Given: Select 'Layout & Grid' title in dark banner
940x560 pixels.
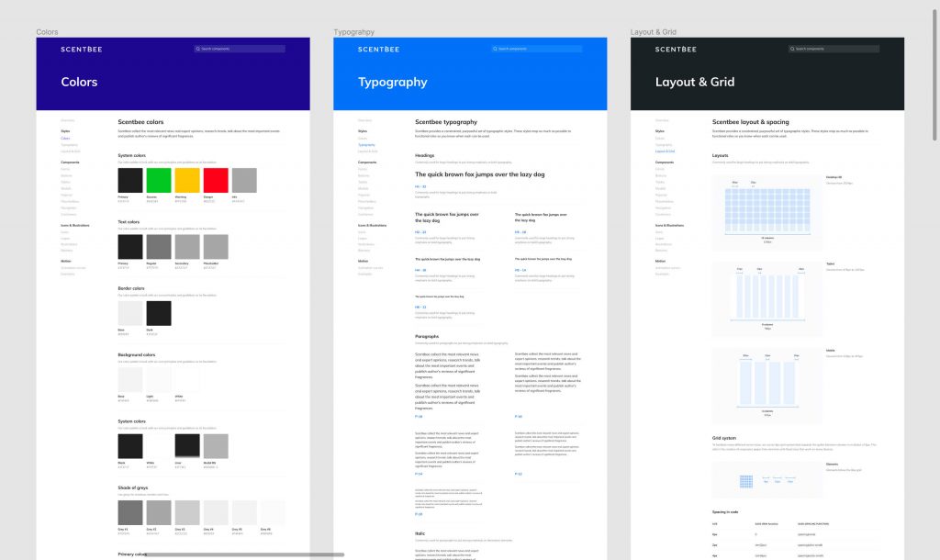Looking at the screenshot, I should (x=695, y=82).
